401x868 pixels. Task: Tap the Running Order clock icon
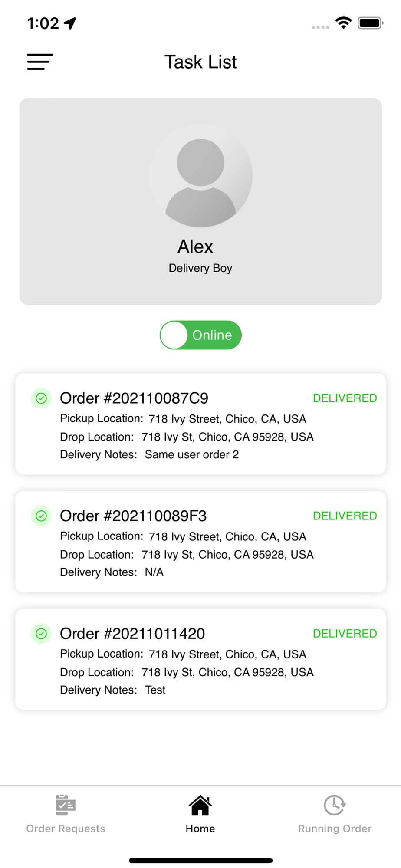(335, 805)
